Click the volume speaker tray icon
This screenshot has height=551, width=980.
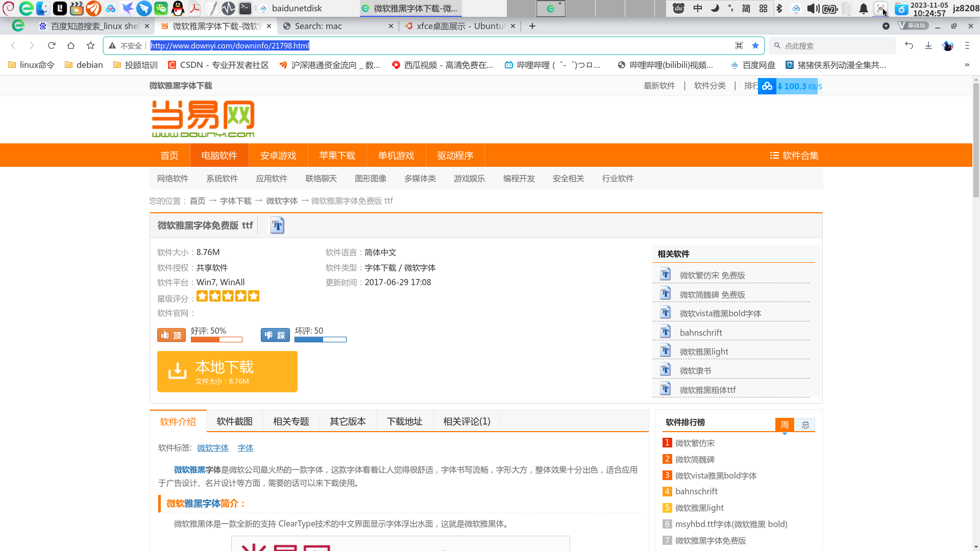(x=813, y=8)
